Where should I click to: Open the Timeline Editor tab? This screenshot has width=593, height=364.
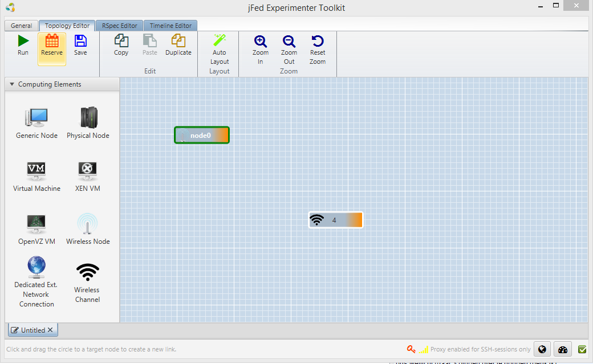click(170, 26)
